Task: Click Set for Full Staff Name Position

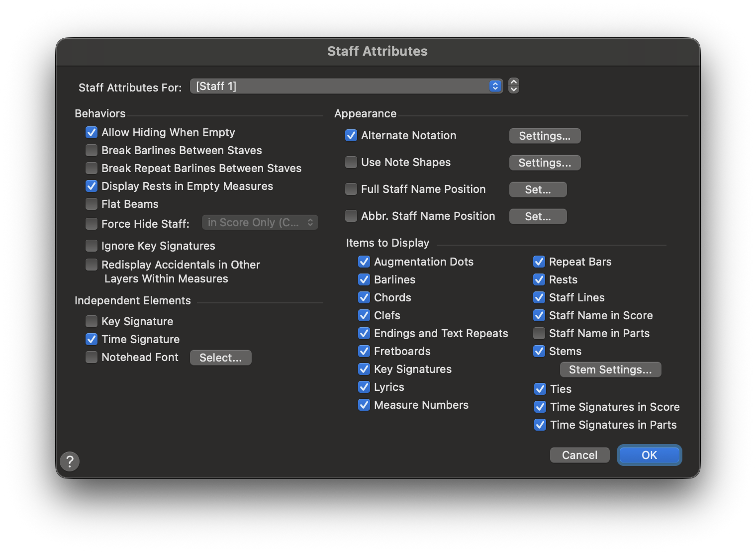Action: click(x=538, y=189)
